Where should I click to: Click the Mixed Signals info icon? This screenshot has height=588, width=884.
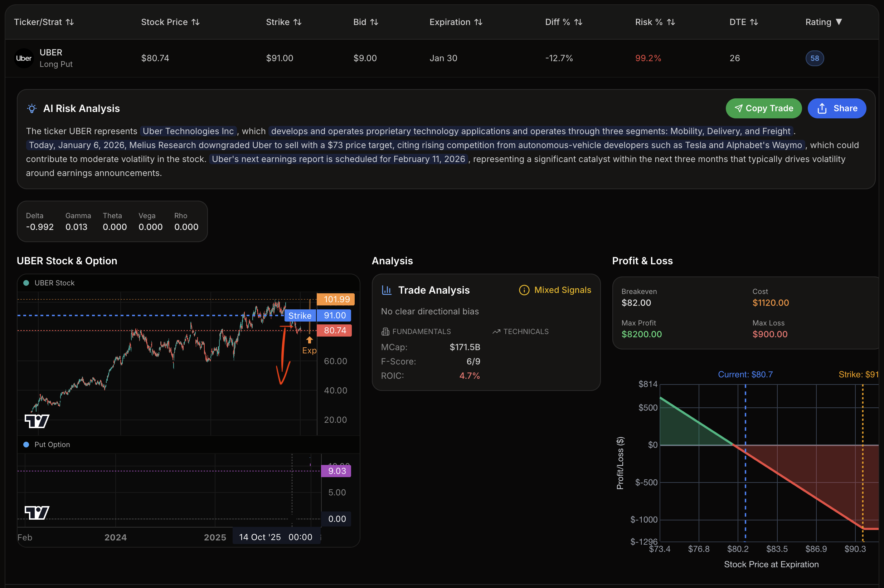point(524,290)
